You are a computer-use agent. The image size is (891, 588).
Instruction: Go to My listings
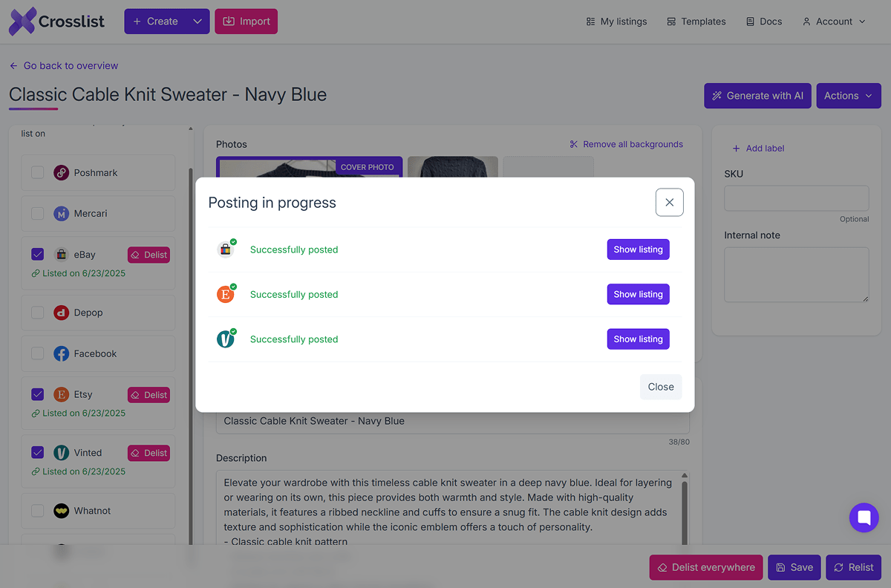point(616,22)
